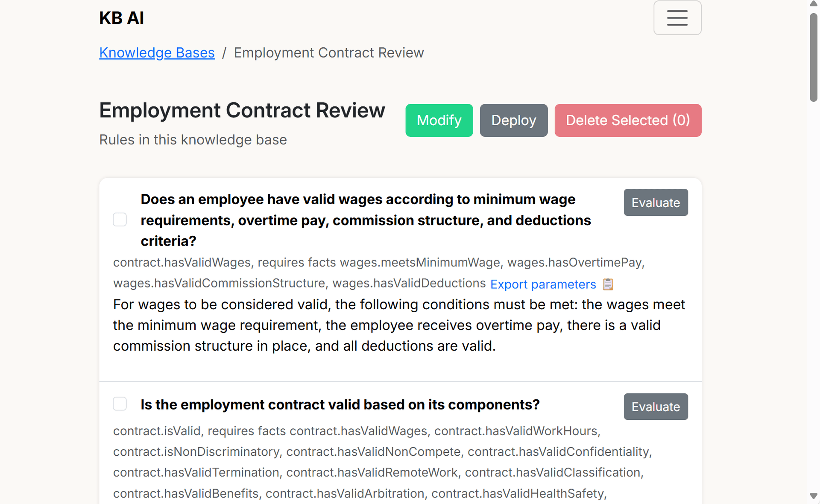This screenshot has width=820, height=504.
Task: Check the employment contract valid rule
Action: (120, 404)
